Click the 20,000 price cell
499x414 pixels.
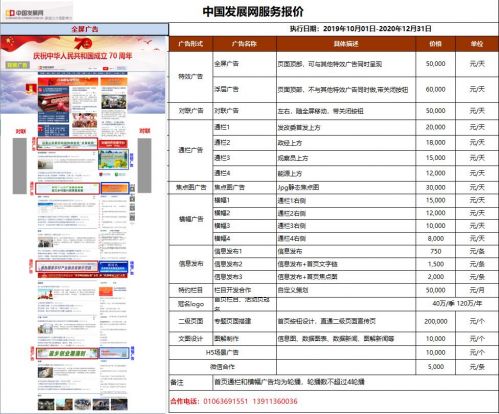coord(435,127)
